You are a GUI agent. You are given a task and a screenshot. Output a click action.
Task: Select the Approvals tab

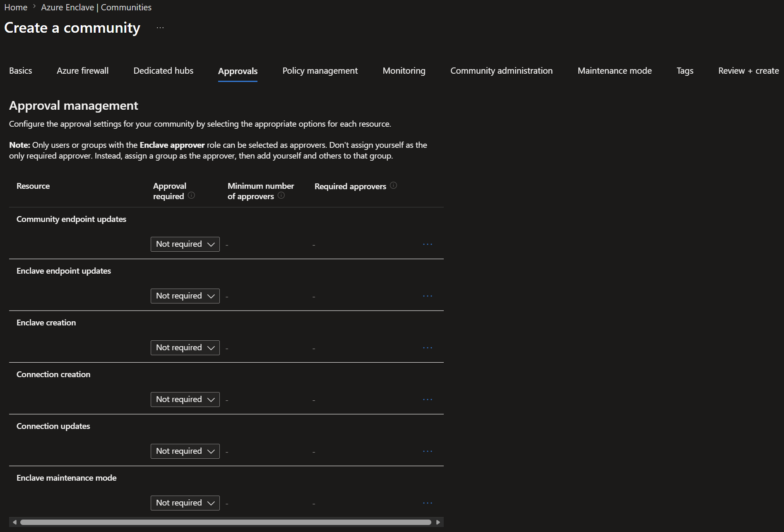[238, 71]
